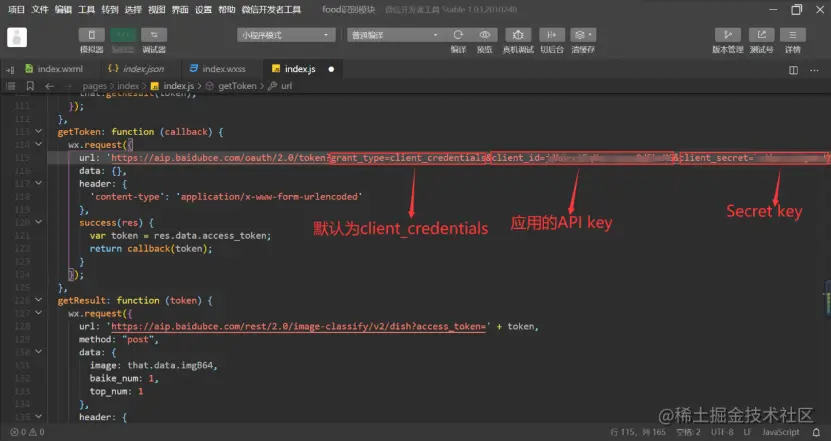The width and height of the screenshot is (831, 442).
Task: Open 版本管理 version control
Action: click(728, 35)
